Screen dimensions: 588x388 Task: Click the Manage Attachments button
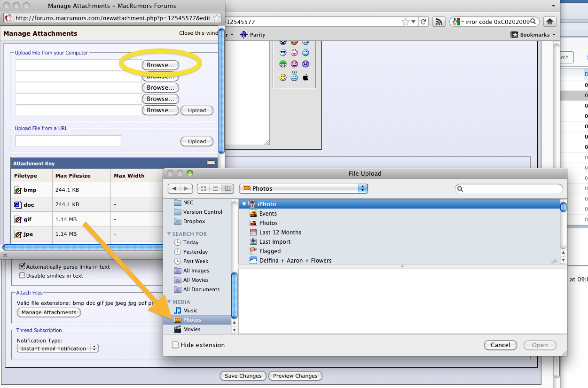(x=49, y=312)
